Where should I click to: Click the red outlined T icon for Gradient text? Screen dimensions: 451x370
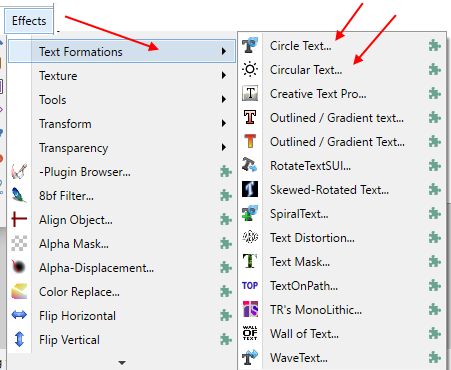click(250, 117)
